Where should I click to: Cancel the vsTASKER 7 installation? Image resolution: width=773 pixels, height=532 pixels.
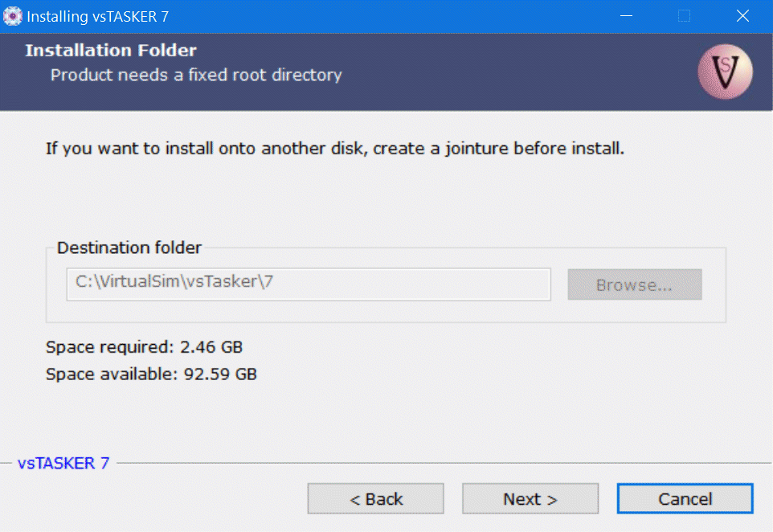coord(685,499)
